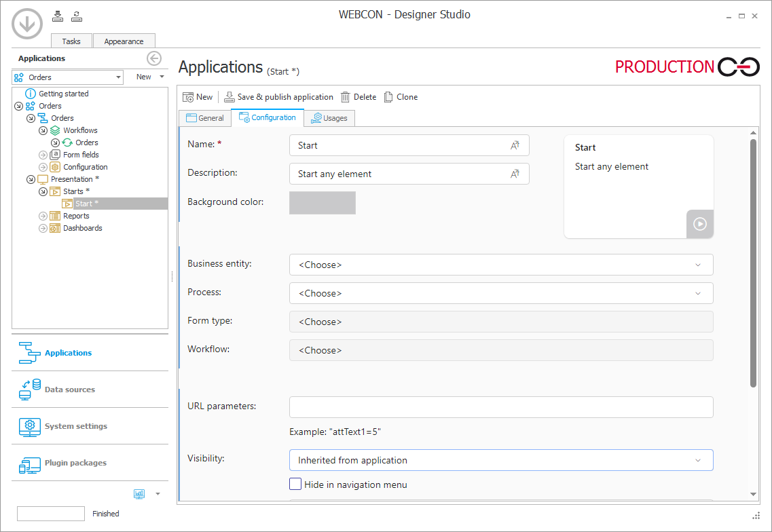
Task: Open the System settings section
Action: 90,426
